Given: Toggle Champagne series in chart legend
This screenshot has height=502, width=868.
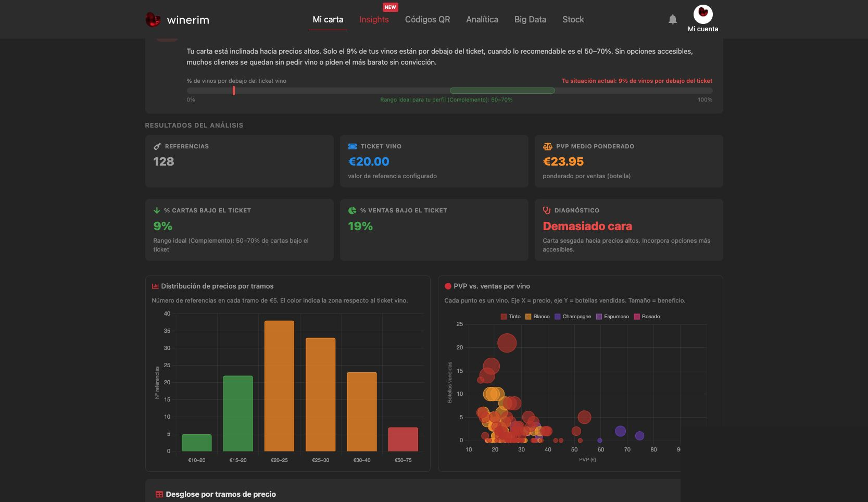Looking at the screenshot, I should click(573, 317).
